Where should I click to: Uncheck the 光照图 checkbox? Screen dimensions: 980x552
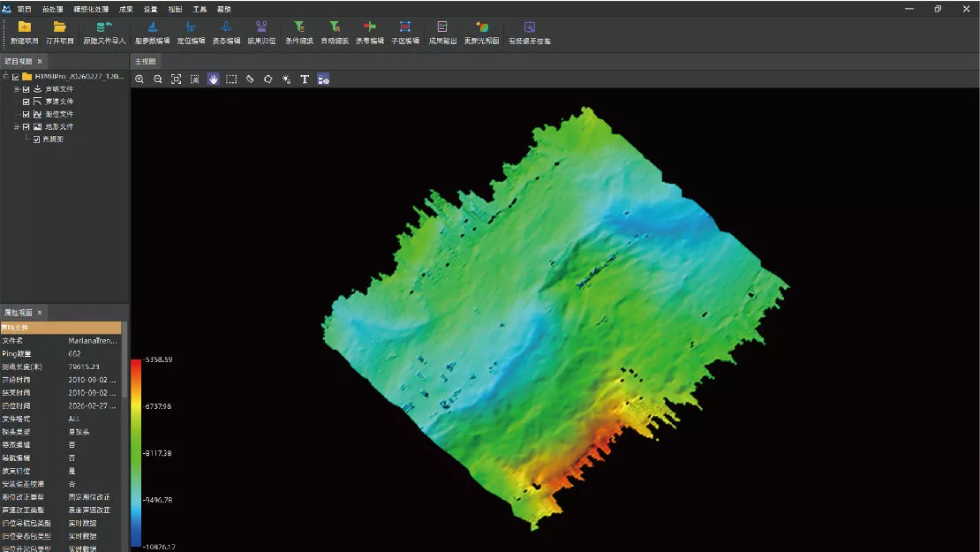[x=37, y=140]
